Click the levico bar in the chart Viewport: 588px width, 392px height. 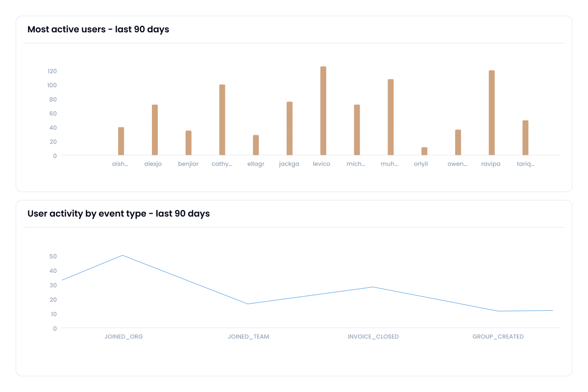tap(323, 111)
